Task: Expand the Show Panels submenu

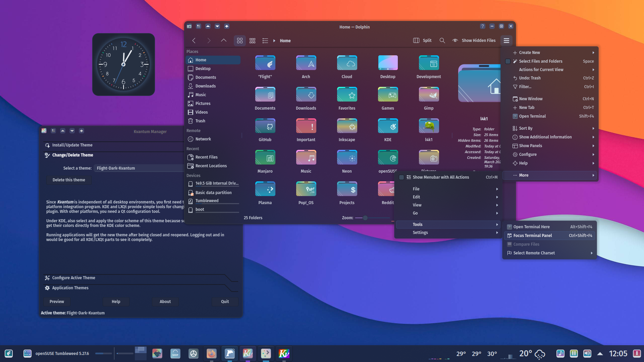Action: (550, 146)
